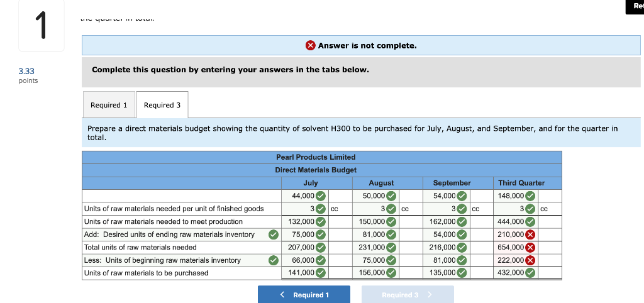Click the green check next to 207,000
The height and width of the screenshot is (303, 644).
pyautogui.click(x=321, y=248)
